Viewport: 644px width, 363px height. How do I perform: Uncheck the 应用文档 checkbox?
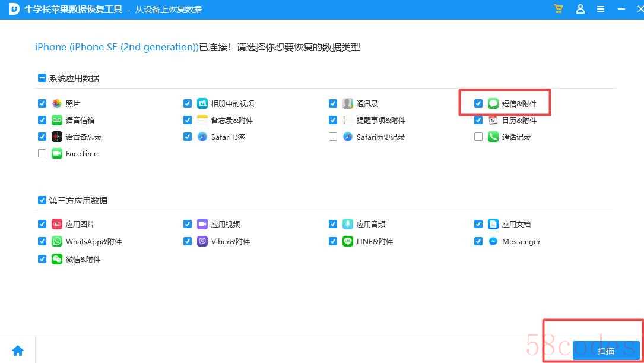[478, 223]
